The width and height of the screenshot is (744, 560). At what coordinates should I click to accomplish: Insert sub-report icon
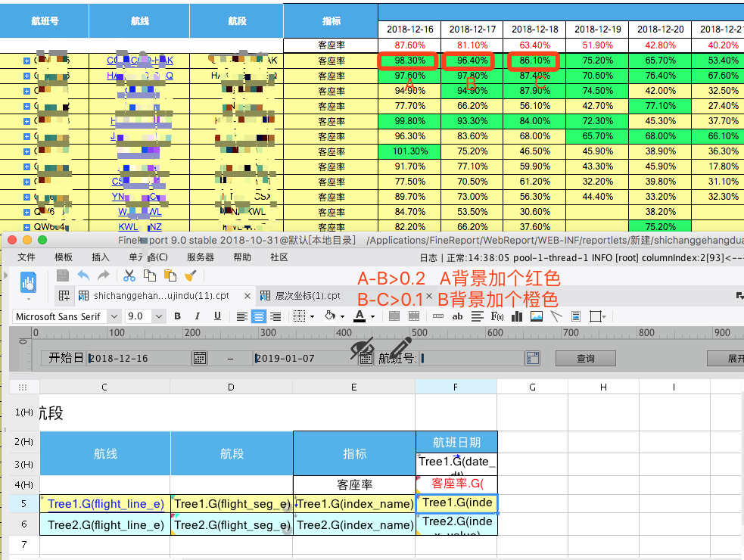pos(576,316)
